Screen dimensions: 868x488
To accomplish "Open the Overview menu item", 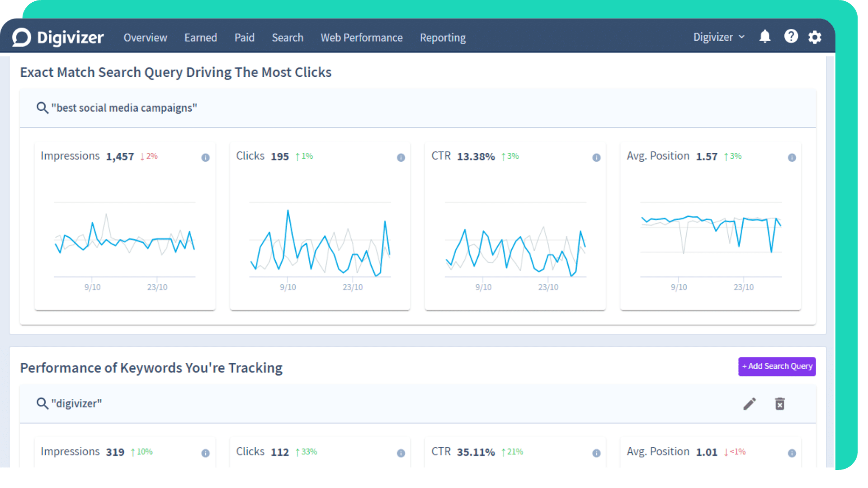I will pyautogui.click(x=145, y=38).
